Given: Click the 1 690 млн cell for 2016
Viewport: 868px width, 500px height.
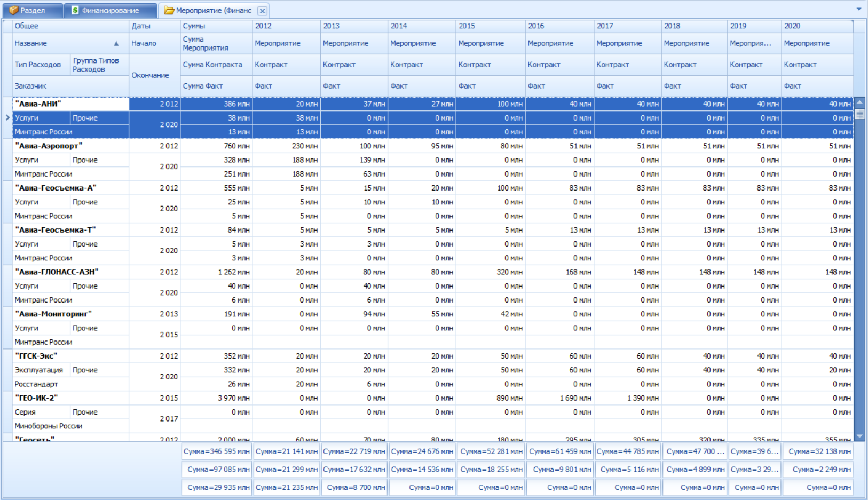Looking at the screenshot, I should coord(559,398).
